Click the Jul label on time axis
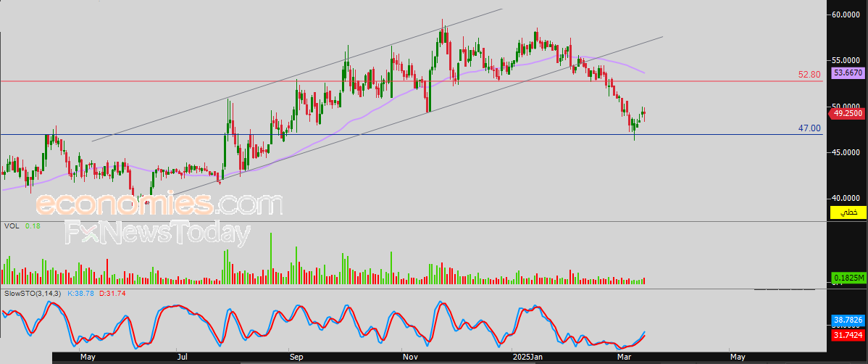The image size is (868, 364). (182, 357)
